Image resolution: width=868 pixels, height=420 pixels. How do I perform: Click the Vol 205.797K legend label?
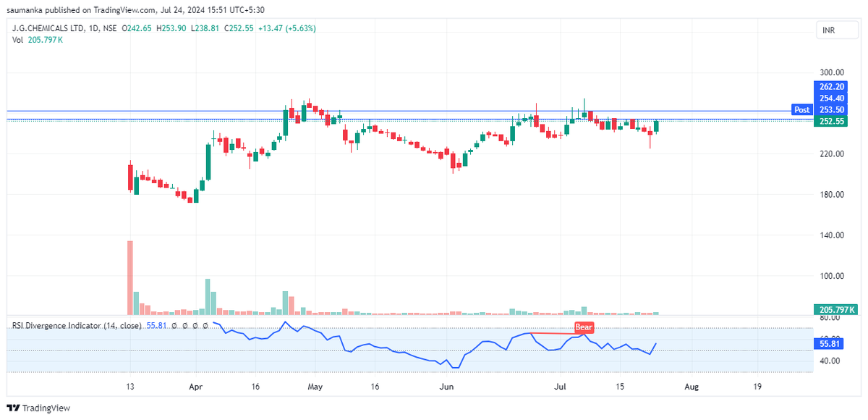click(38, 40)
